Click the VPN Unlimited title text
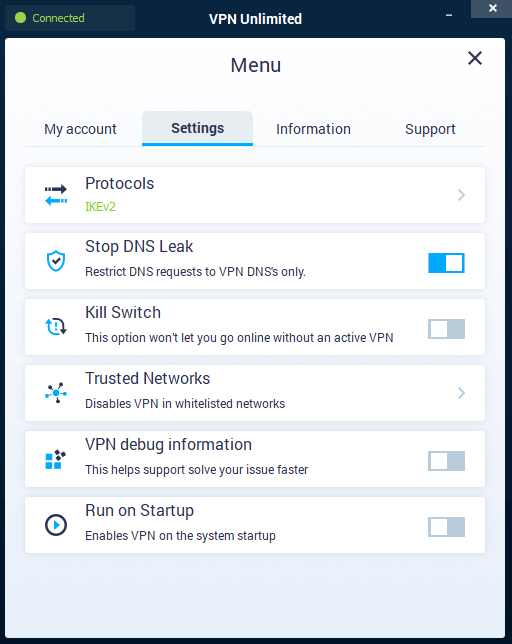 click(x=255, y=19)
